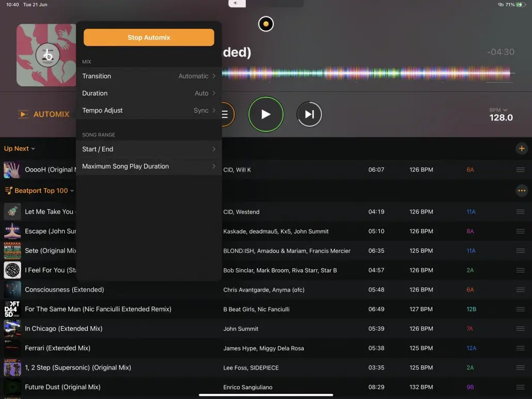Open the BPM dropdown
This screenshot has width=532, height=399.
[498, 110]
